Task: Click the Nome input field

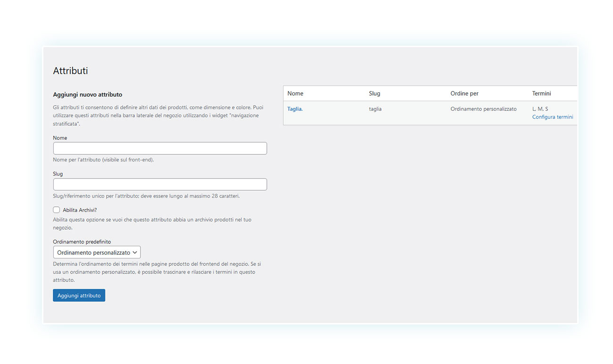Action: tap(160, 148)
